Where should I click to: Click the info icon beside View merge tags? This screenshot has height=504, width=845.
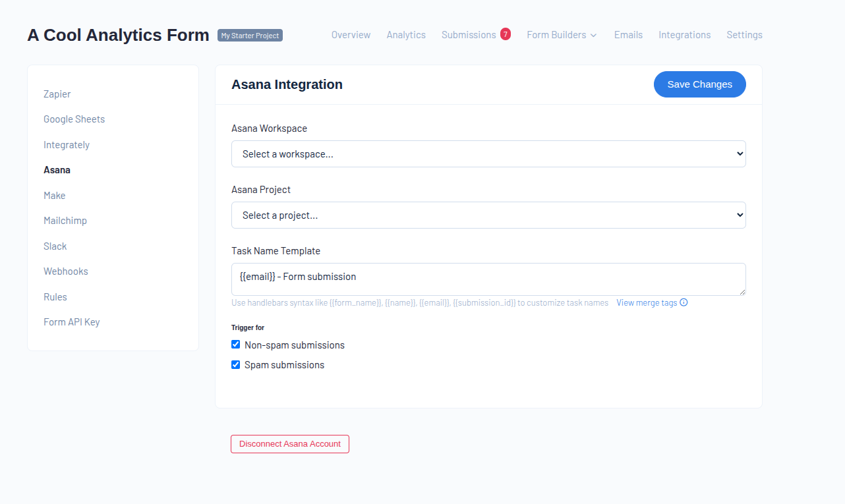click(684, 302)
